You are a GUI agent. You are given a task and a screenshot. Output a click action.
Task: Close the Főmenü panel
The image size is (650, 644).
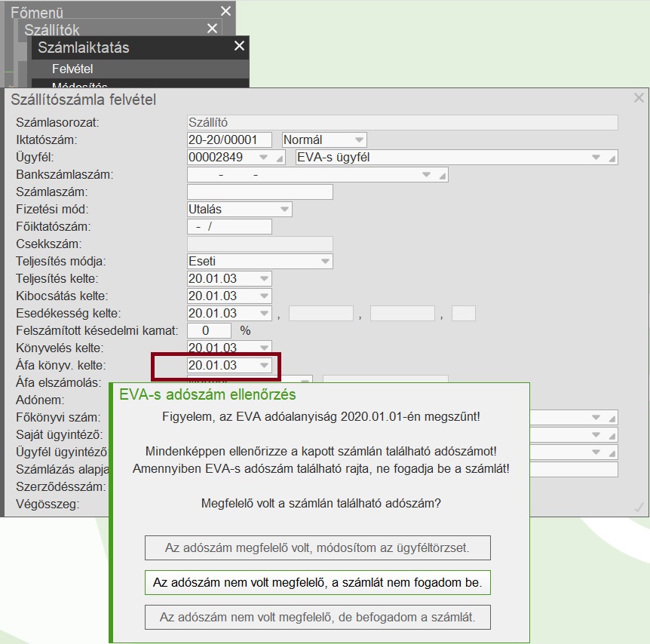tap(225, 11)
